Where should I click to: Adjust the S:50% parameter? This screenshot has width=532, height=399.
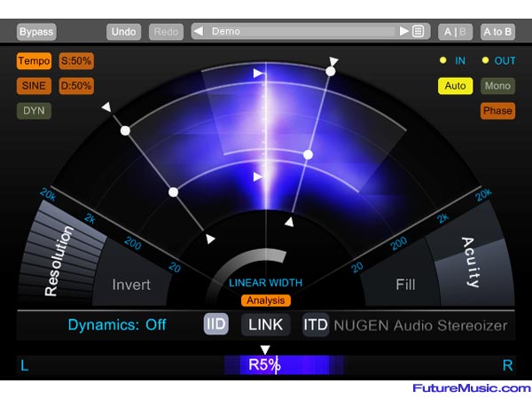(x=76, y=61)
